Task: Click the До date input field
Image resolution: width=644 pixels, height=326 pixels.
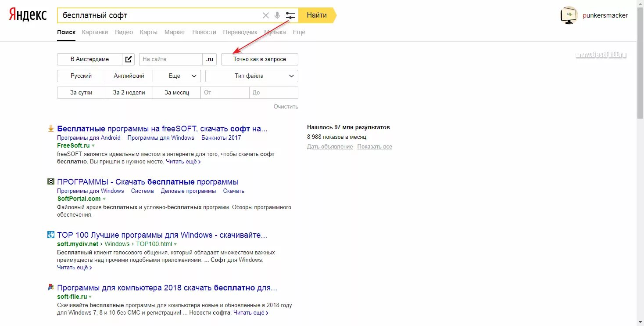Action: pos(274,93)
